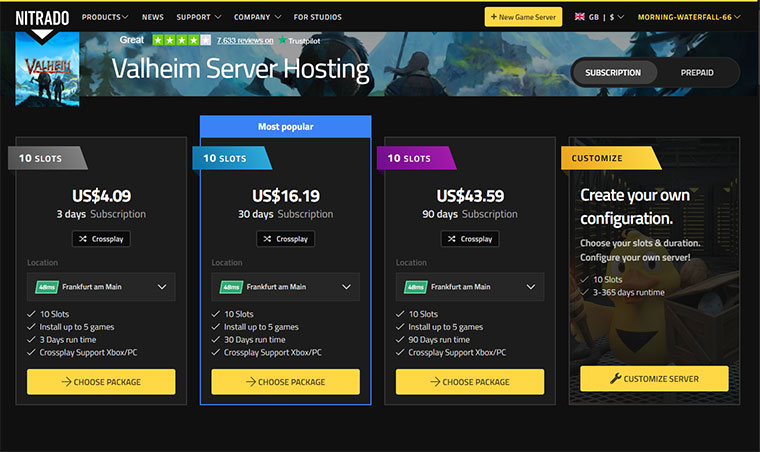Open the MORNING-WATERFALL-66 account menu
Image resolution: width=760 pixels, height=452 pixels.
(689, 17)
